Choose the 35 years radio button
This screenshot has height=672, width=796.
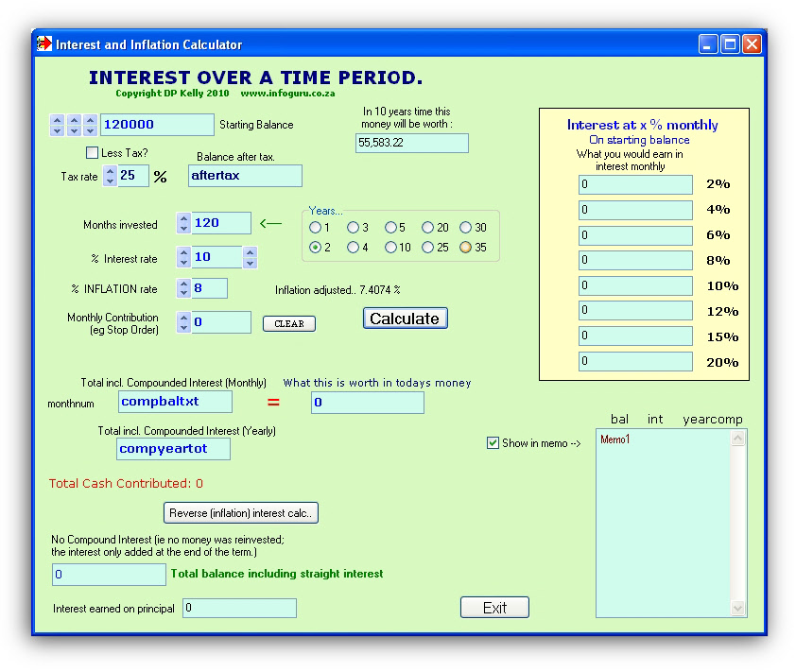466,248
